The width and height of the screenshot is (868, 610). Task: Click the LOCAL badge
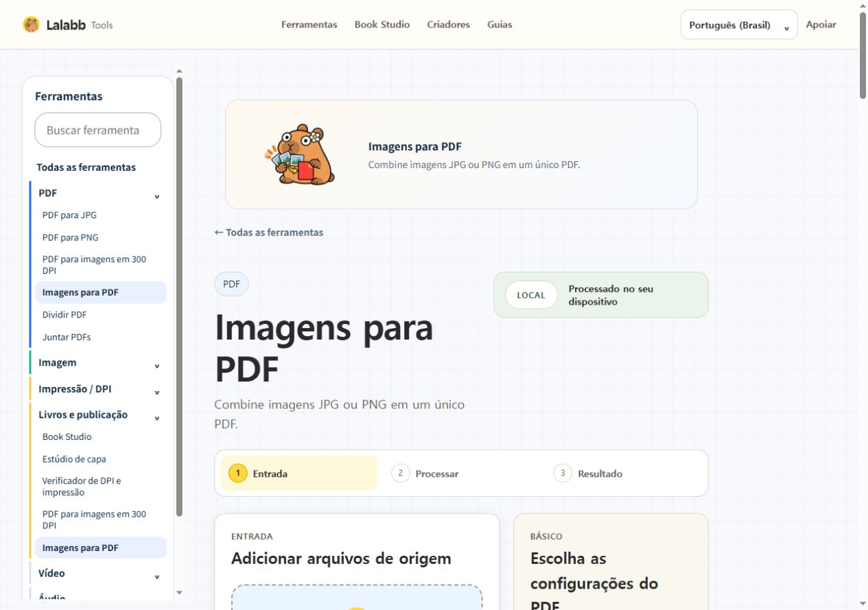pyautogui.click(x=531, y=295)
